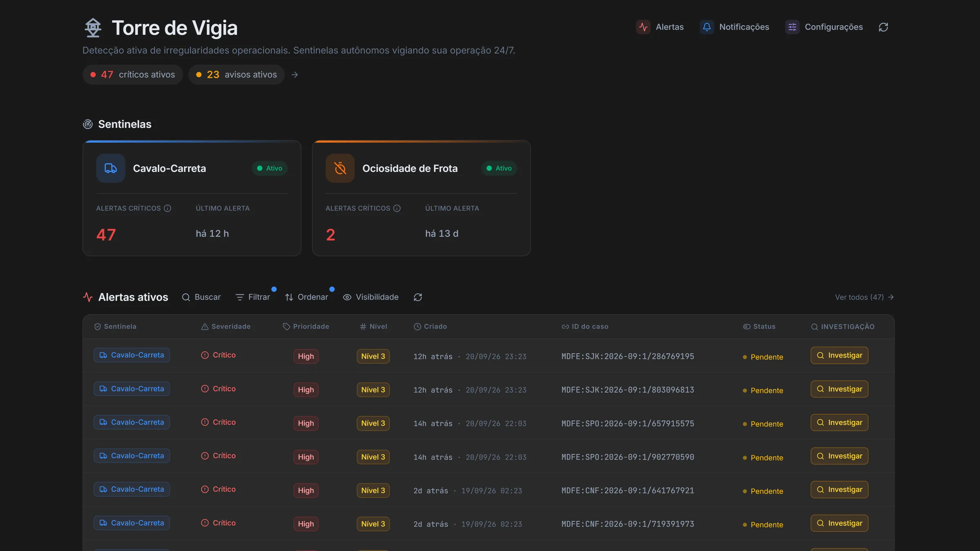Click the 47 críticos ativos pill
Image resolution: width=980 pixels, height=551 pixels.
click(133, 75)
